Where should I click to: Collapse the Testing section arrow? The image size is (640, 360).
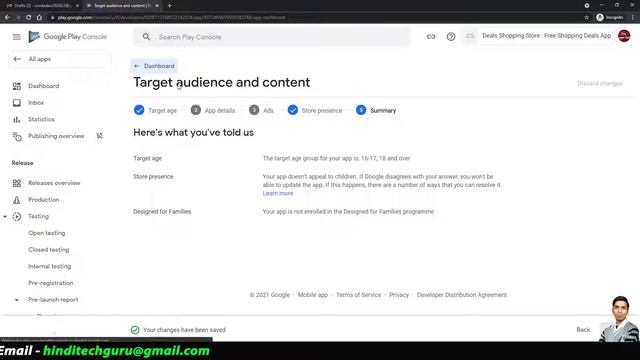pos(5,217)
